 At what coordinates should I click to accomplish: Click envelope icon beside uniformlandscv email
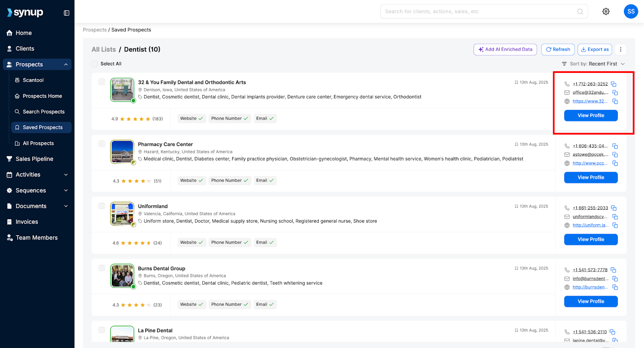pyautogui.click(x=567, y=217)
